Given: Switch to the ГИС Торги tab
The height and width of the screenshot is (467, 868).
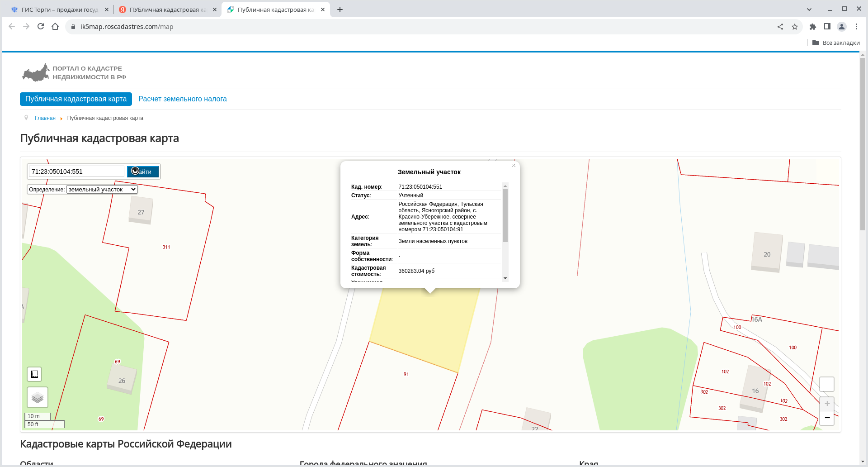Looking at the screenshot, I should (59, 10).
